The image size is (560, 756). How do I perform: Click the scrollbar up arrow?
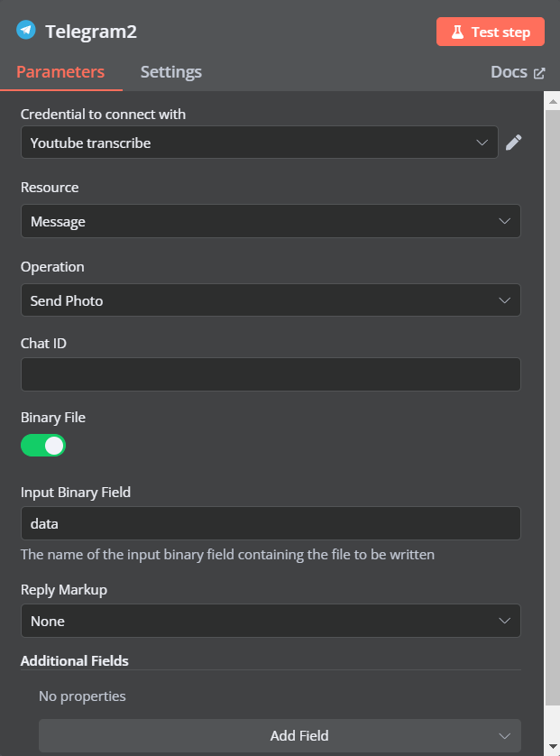tap(553, 101)
